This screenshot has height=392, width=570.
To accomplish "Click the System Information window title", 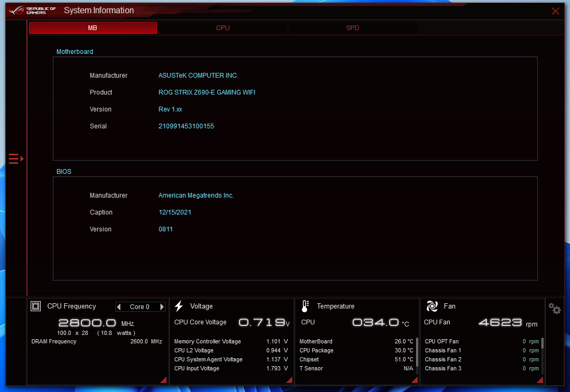I will point(99,11).
